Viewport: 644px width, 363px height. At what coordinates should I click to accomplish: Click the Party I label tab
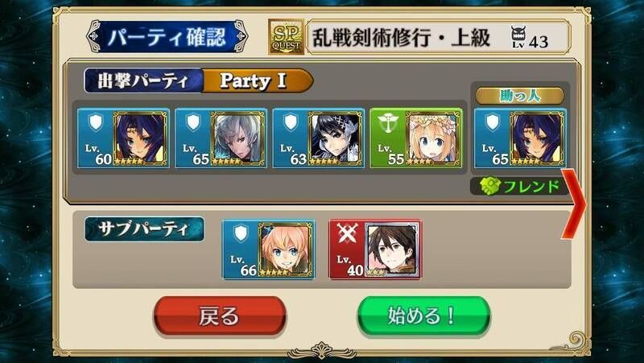click(258, 80)
